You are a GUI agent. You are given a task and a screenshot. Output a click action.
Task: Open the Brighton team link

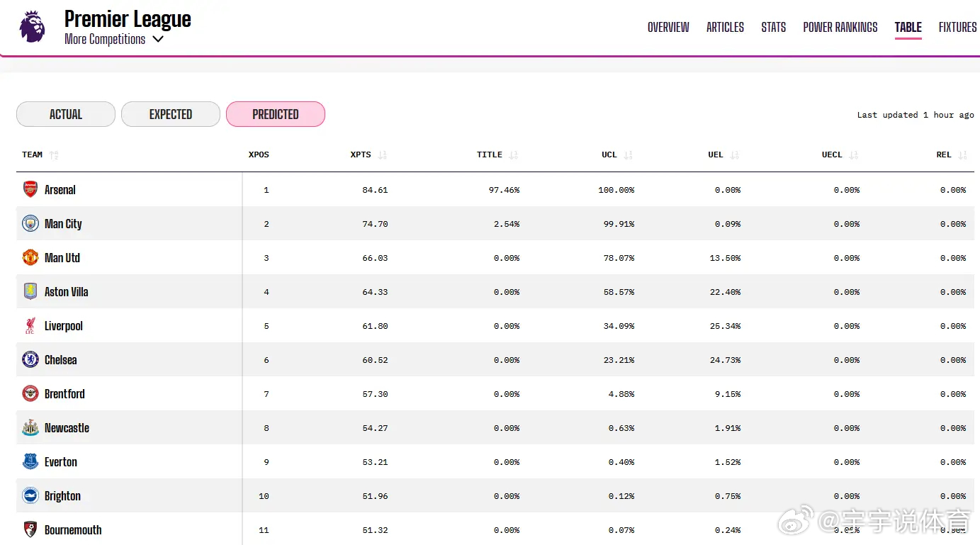[62, 495]
